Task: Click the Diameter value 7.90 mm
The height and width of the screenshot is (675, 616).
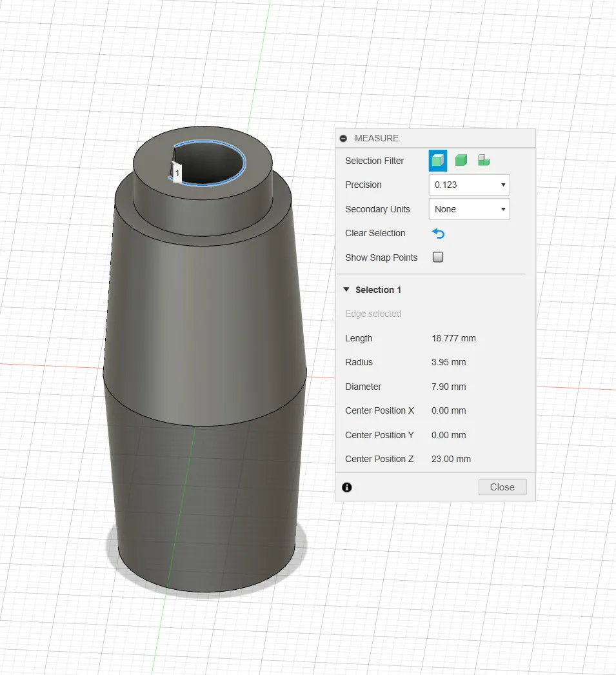Action: (448, 387)
